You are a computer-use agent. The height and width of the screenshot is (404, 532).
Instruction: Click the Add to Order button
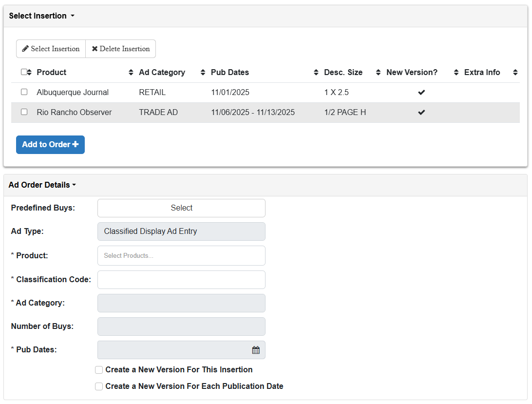[50, 145]
